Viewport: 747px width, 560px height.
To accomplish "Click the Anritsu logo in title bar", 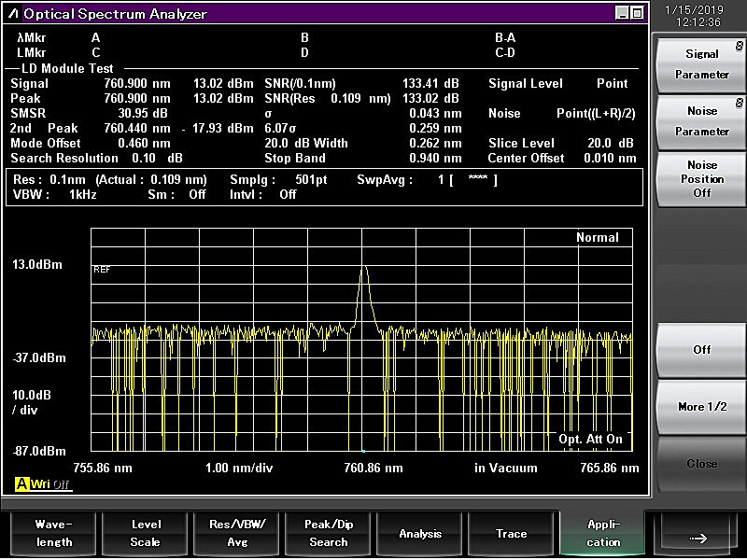I will click(12, 14).
